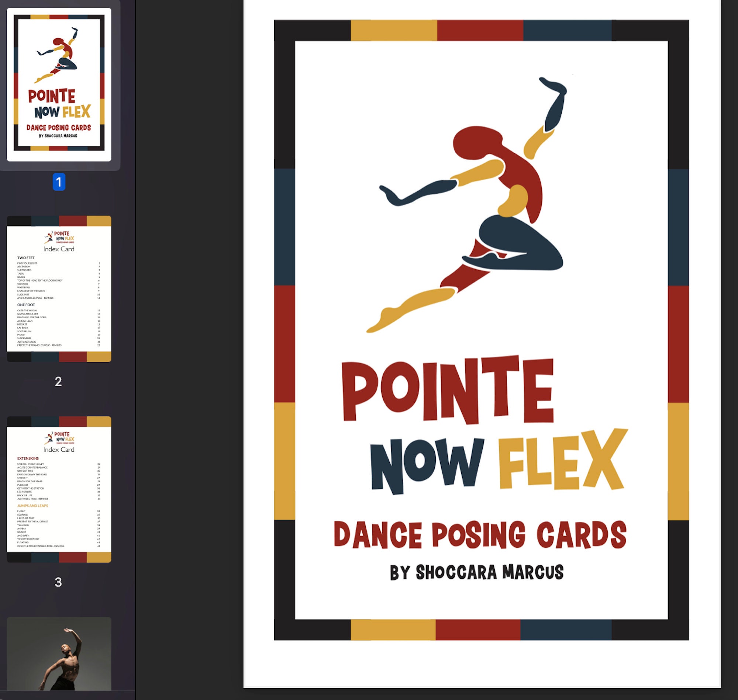Viewport: 738px width, 700px height.
Task: Open the TWO FEET section on page 2
Action: (x=26, y=257)
